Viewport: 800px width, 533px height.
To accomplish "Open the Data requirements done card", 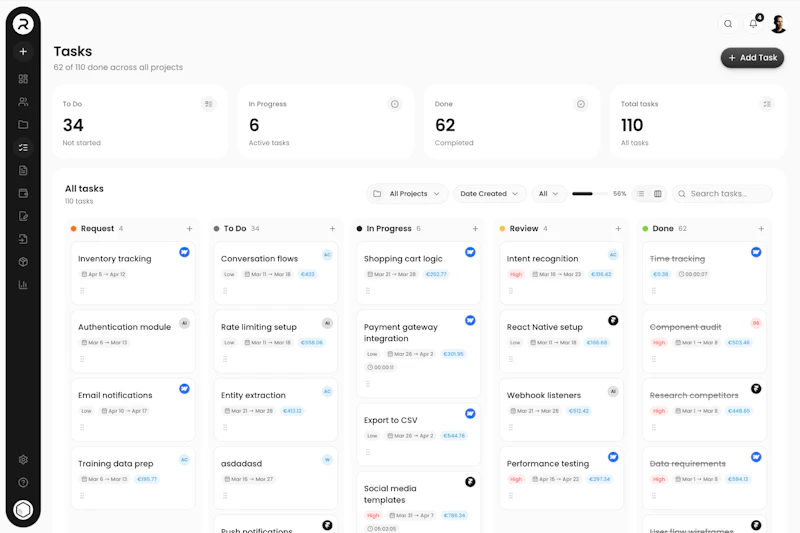I will click(704, 478).
